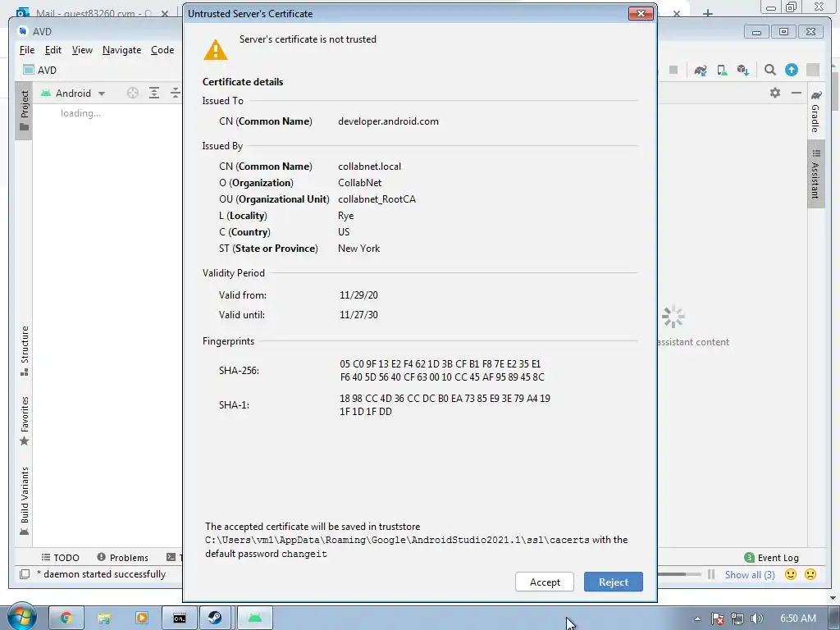The height and width of the screenshot is (630, 840).
Task: Open Assistant panel settings gear
Action: pos(774,93)
